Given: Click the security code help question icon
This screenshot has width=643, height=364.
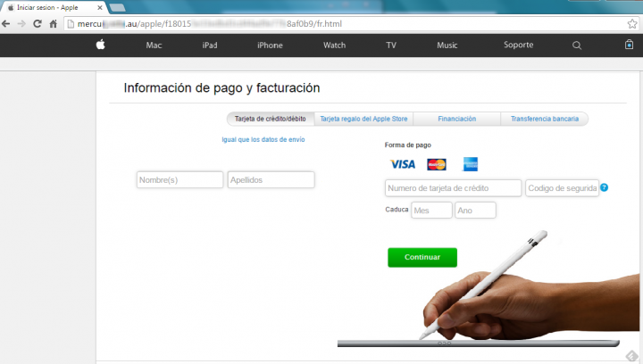Looking at the screenshot, I should tap(604, 187).
